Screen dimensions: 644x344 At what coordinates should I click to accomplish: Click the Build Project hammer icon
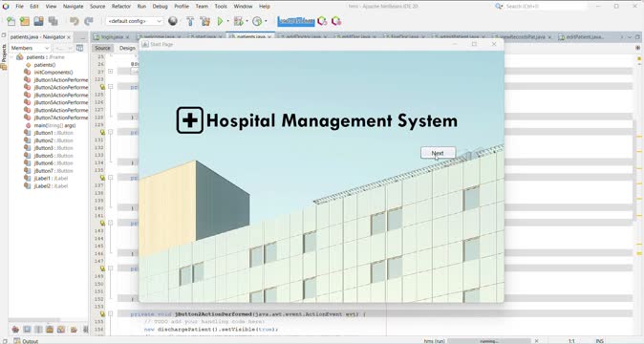pyautogui.click(x=190, y=21)
